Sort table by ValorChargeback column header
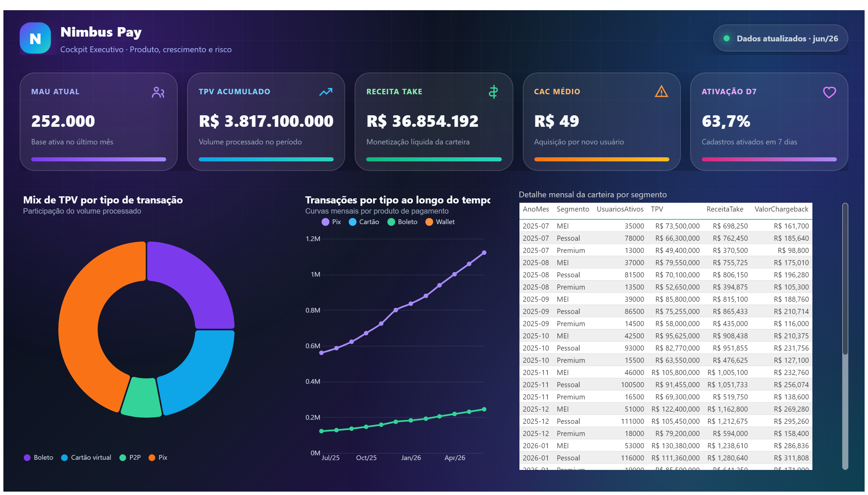 (x=781, y=210)
